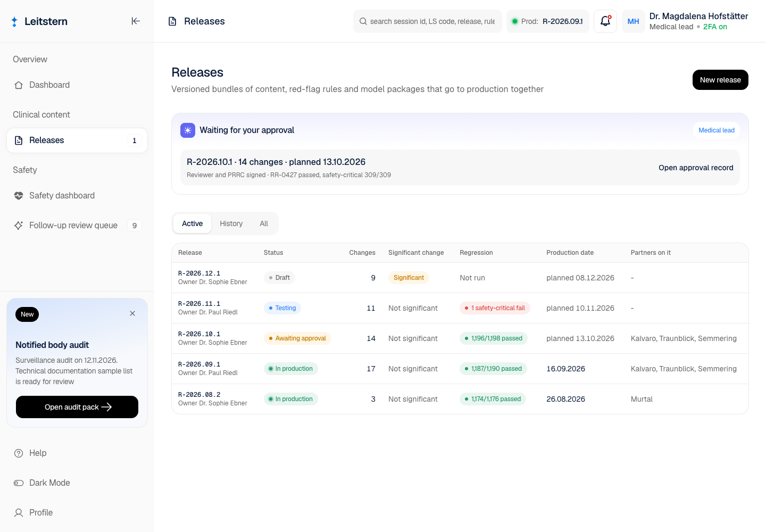Open audit pack button
Viewport: 766px width, 532px height.
click(x=77, y=407)
